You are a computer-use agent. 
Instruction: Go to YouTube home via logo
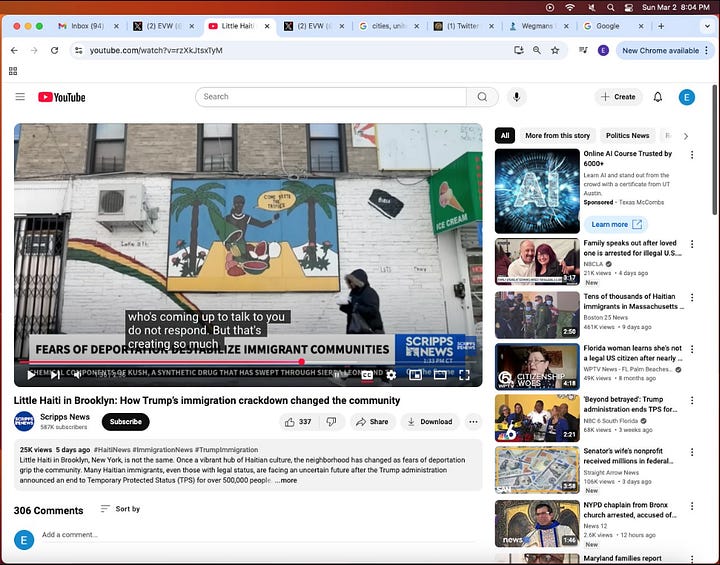click(62, 97)
